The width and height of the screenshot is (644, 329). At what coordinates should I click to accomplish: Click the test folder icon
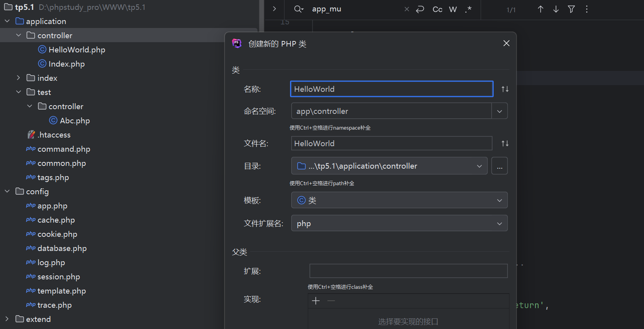point(31,92)
